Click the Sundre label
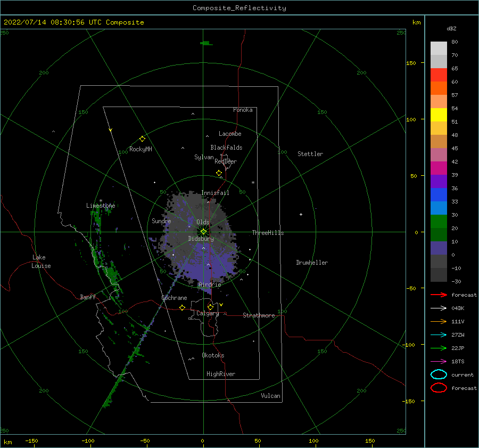 (x=161, y=221)
